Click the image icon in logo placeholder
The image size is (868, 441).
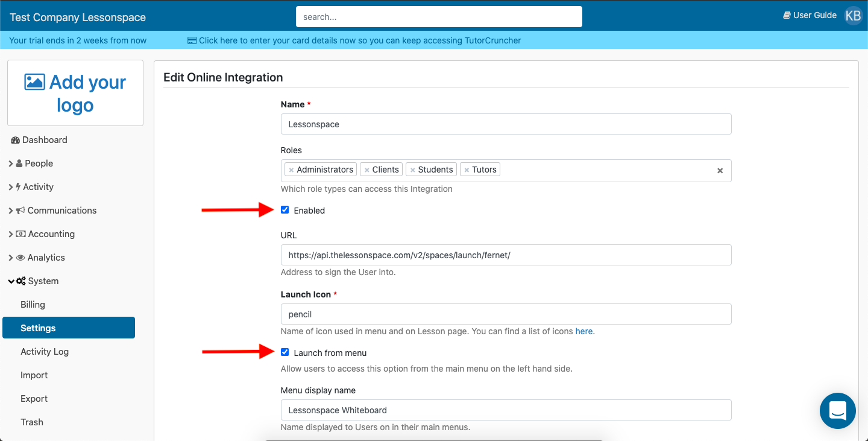point(34,82)
